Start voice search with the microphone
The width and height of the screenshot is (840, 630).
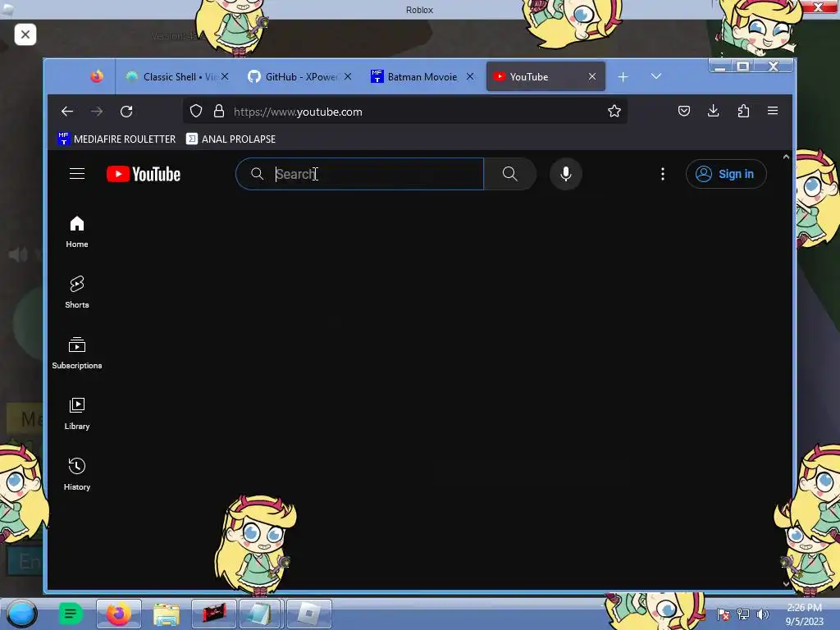[566, 174]
